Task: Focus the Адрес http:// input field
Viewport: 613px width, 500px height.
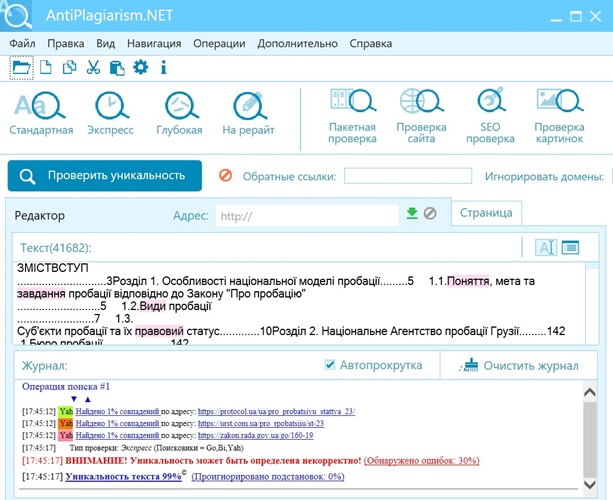Action: (x=307, y=216)
